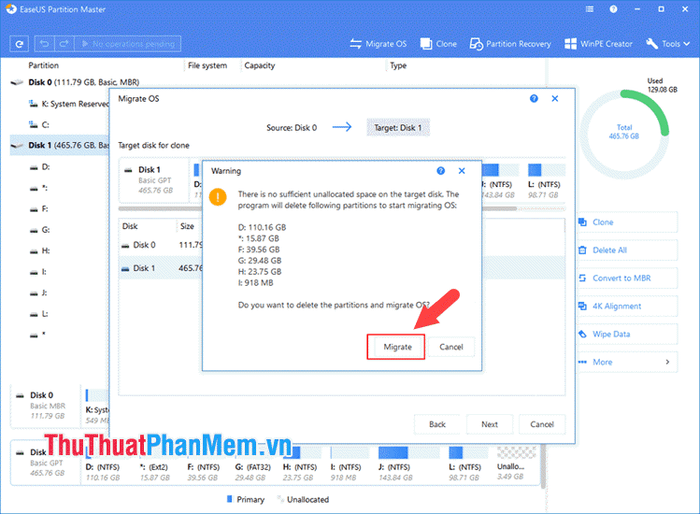Click the Migrate button in Warning dialog
The height and width of the screenshot is (514, 700).
(x=396, y=347)
